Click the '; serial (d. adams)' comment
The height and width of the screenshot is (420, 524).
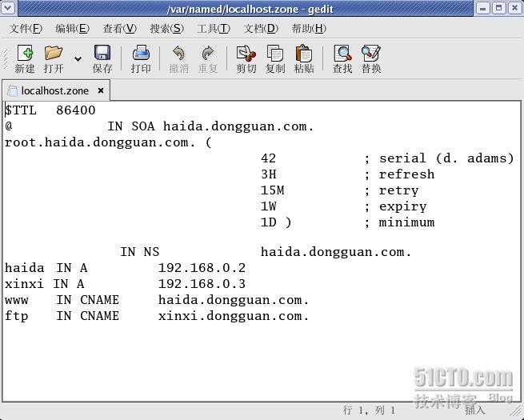tap(438, 158)
